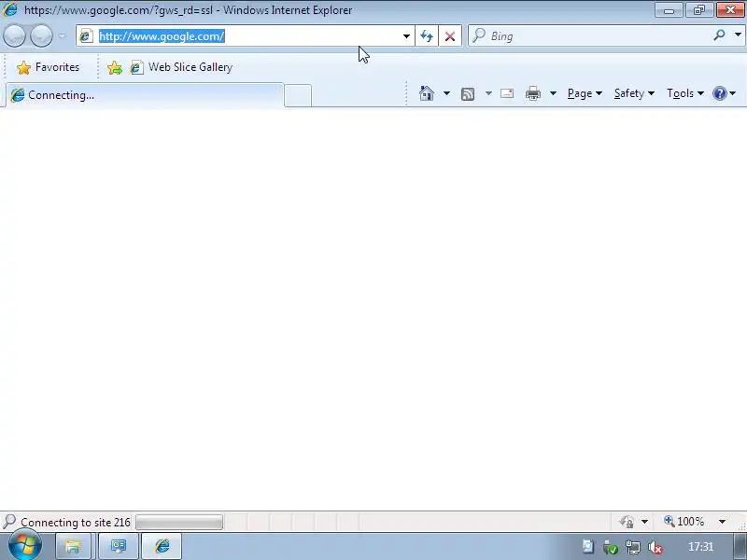Viewport: 747px width, 560px height.
Task: Click the Action Center tray icon
Action: [x=588, y=547]
